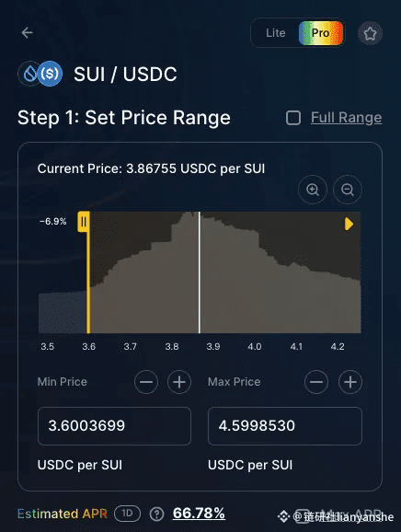401x532 pixels.
Task: Open the 66.78% estimated APR link
Action: 199,513
